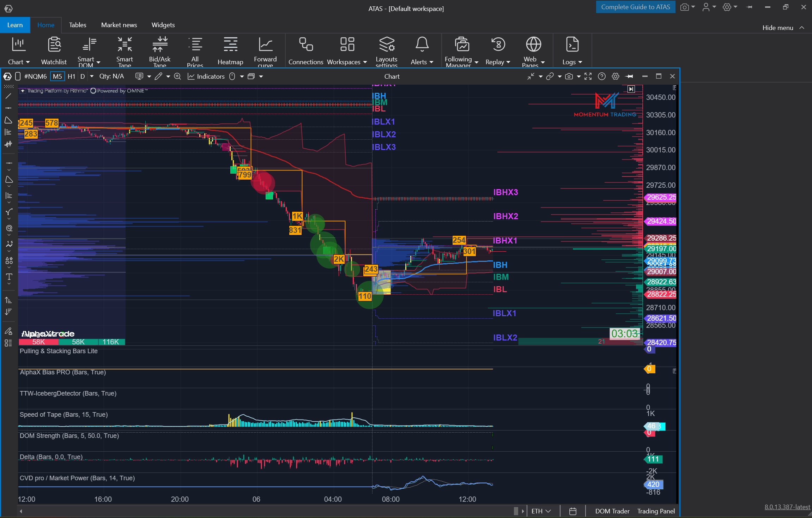Click the zoom-in magnifier in chart toolbar

(177, 76)
